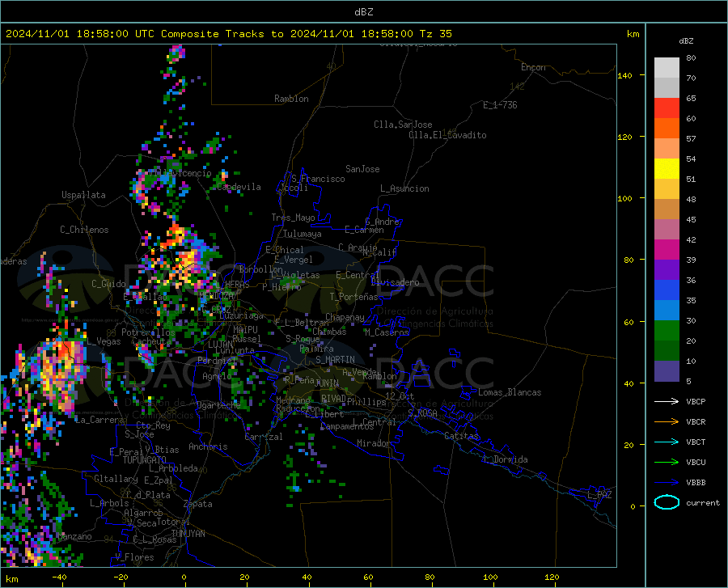Click the 'Manzano' map label
Screen dimensions: 728x588
click(x=74, y=536)
